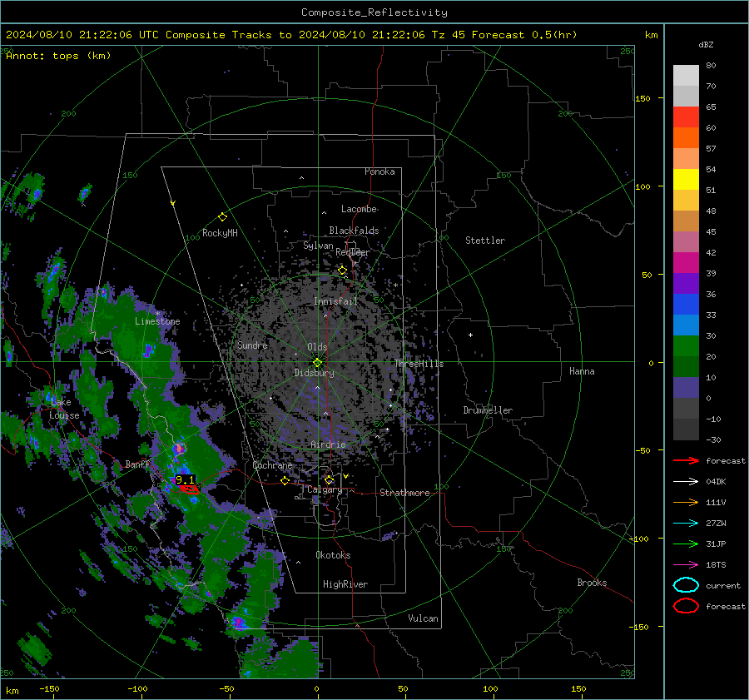
Task: Click the HighRiver town label
Action: click(345, 585)
